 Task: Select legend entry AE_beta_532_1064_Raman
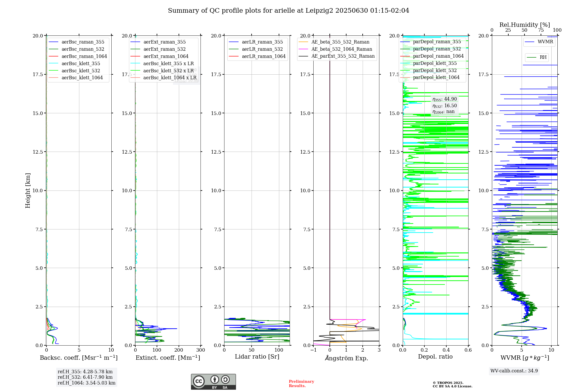336,49
